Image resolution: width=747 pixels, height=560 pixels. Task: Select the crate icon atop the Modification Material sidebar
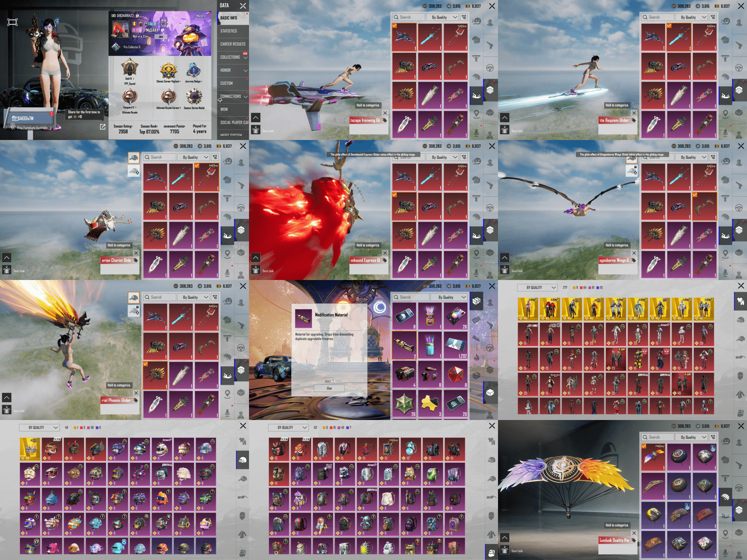476,301
